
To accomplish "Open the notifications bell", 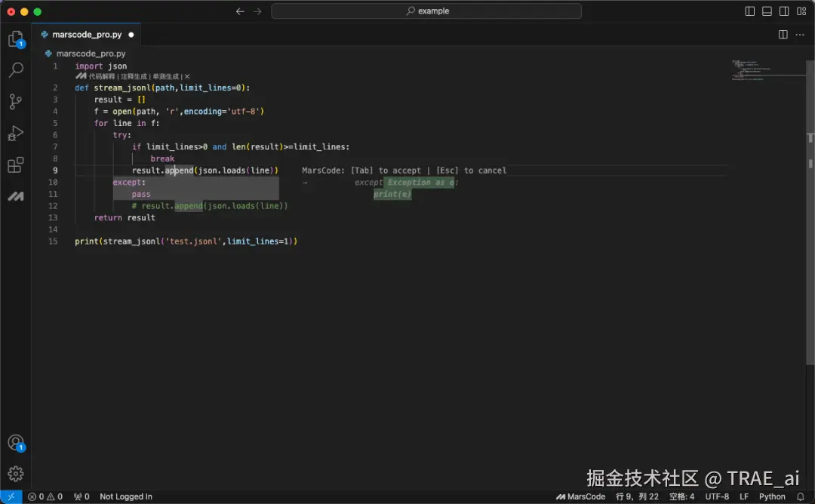I will point(801,496).
